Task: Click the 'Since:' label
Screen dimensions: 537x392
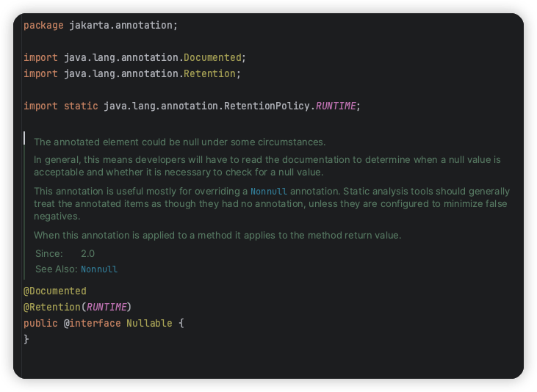Action: click(x=49, y=254)
